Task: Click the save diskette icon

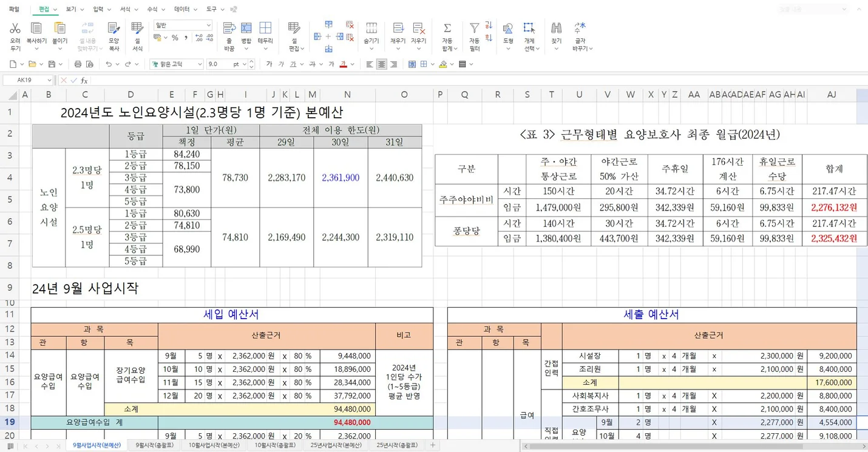Action: tap(52, 64)
